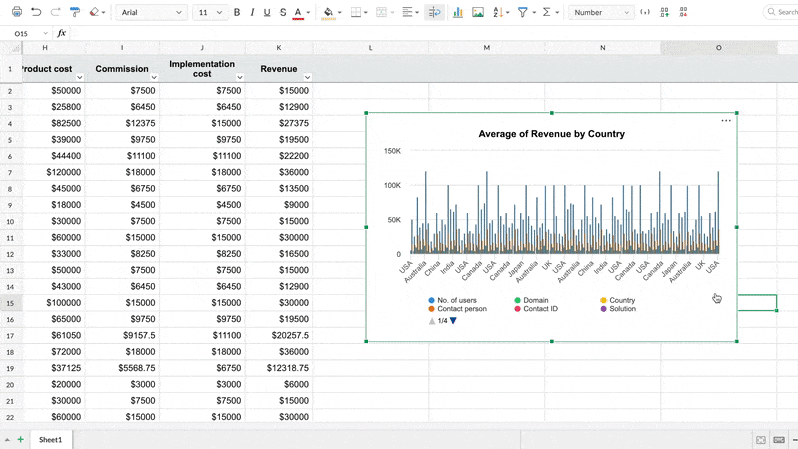
Task: Click the Print icon
Action: 16,13
